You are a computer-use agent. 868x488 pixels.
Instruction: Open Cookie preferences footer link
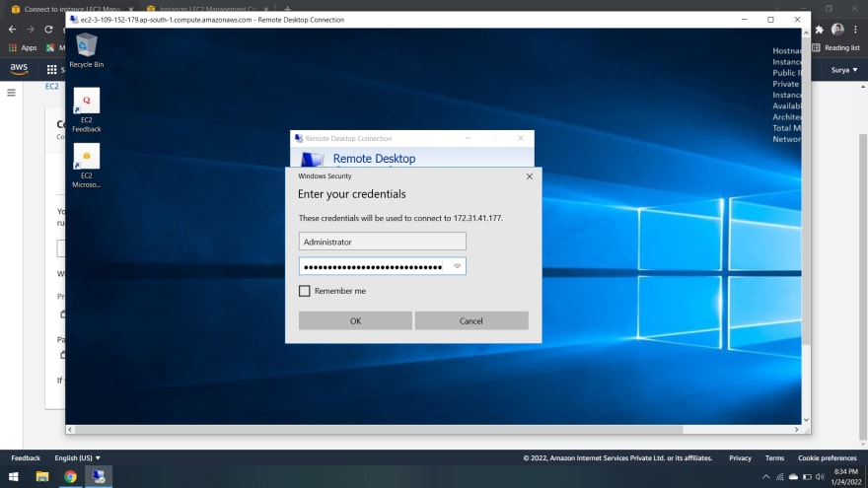[827, 458]
